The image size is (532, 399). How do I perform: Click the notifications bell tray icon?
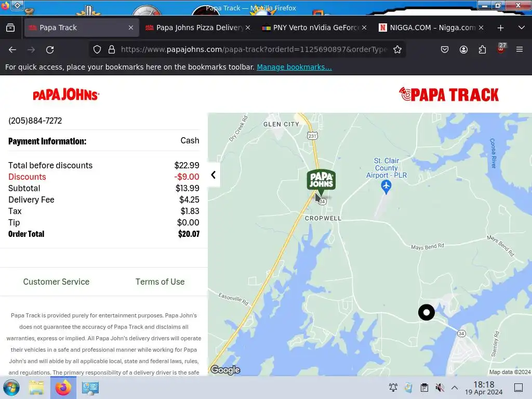click(393, 388)
